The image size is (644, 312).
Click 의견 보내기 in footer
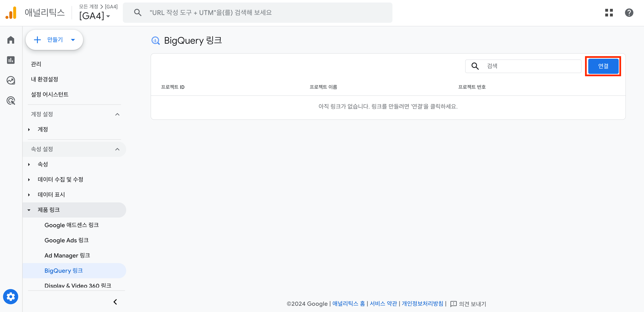(472, 304)
